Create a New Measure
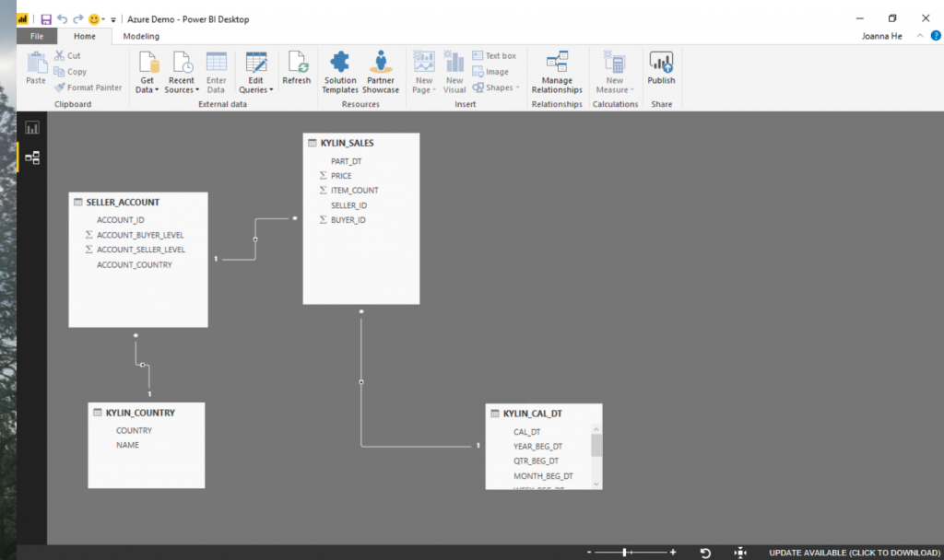The image size is (944, 560). (x=615, y=72)
